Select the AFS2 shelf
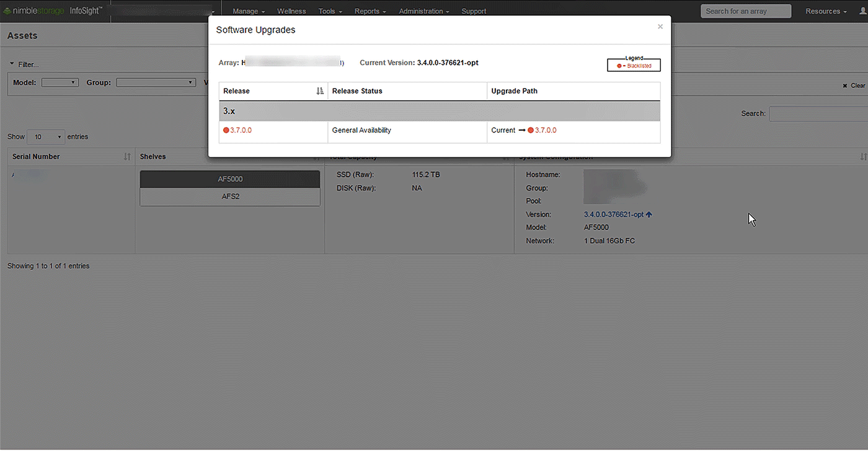Image resolution: width=868 pixels, height=451 pixels. 230,197
